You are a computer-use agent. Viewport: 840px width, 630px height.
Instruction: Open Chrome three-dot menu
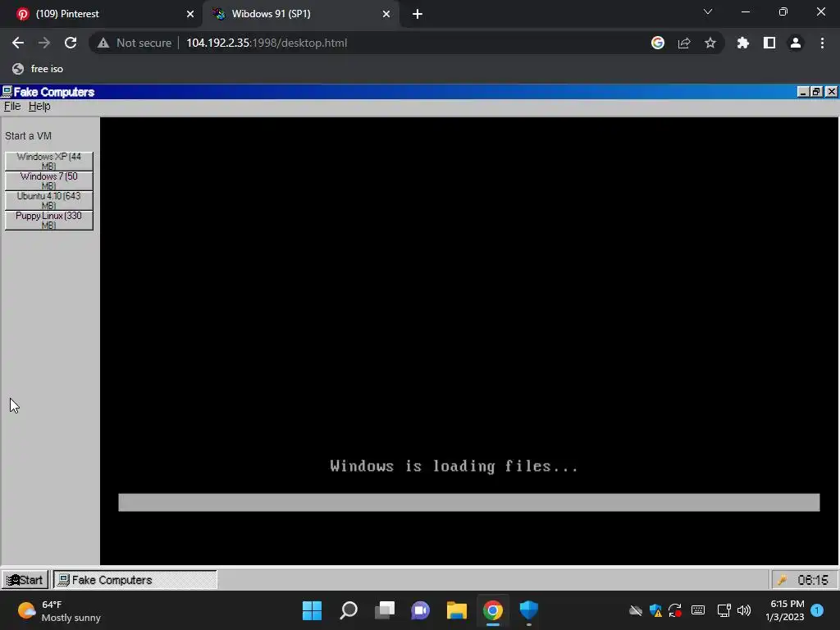point(822,43)
